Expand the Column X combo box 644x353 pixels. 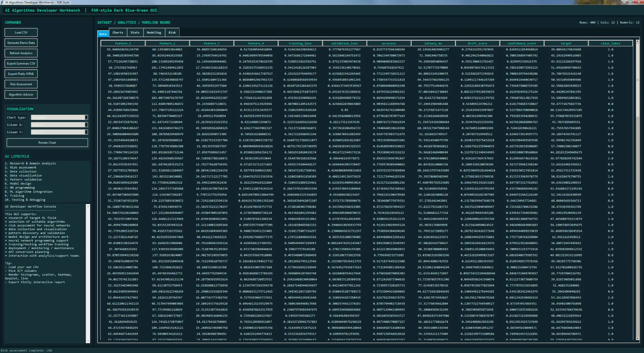point(86,125)
